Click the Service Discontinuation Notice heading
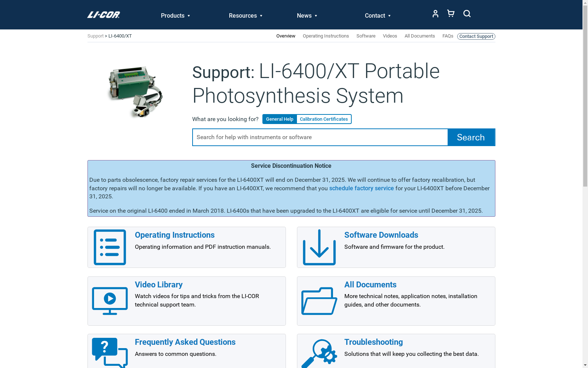The height and width of the screenshot is (368, 588). (291, 166)
